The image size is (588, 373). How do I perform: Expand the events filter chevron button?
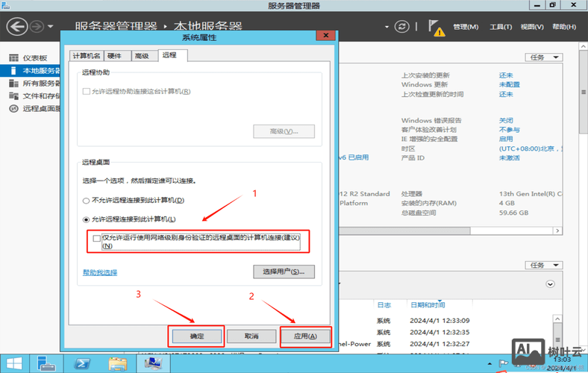point(550,284)
